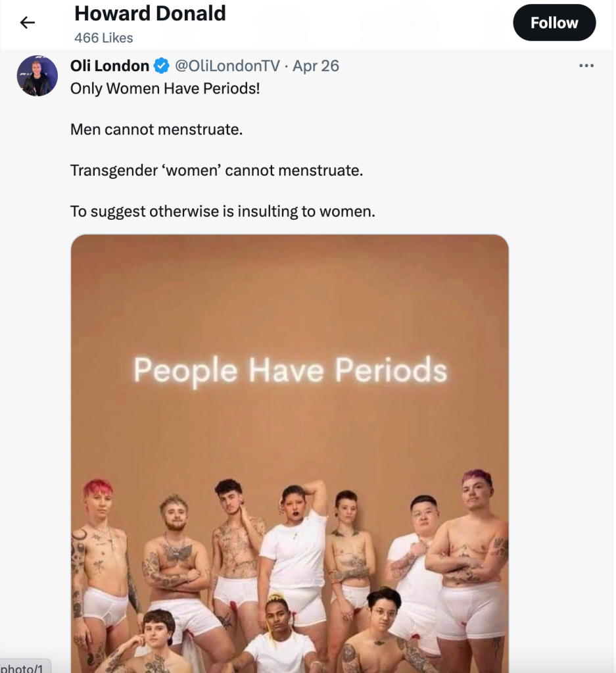Image resolution: width=616 pixels, height=673 pixels.
Task: Click the Howard Donald header title
Action: click(x=150, y=13)
